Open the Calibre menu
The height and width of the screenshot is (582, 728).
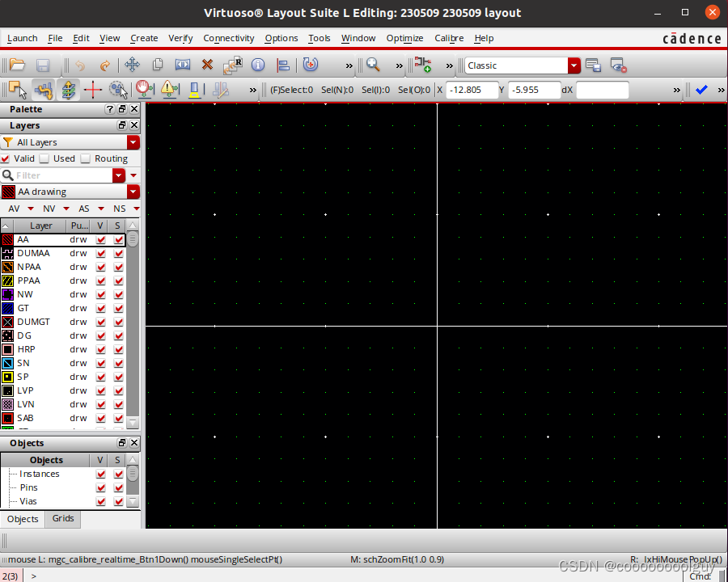[x=449, y=38]
